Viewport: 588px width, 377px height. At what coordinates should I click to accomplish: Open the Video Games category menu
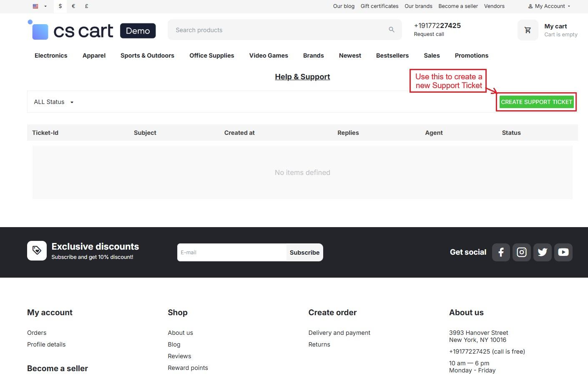pyautogui.click(x=269, y=56)
